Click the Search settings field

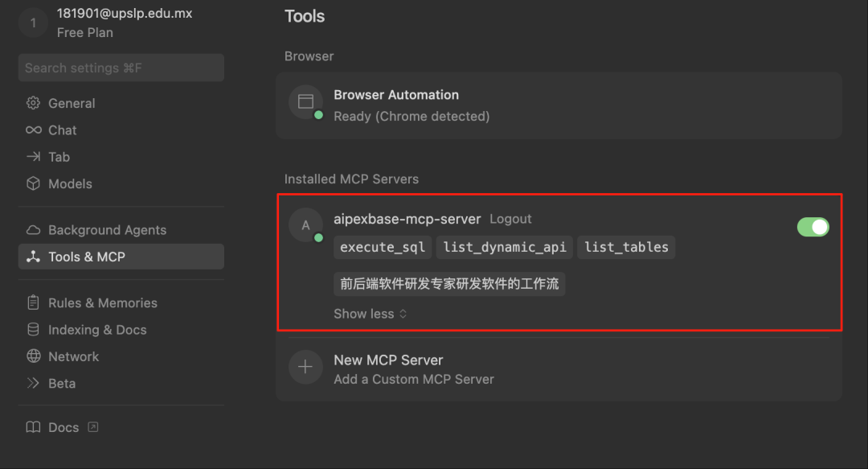coord(121,68)
